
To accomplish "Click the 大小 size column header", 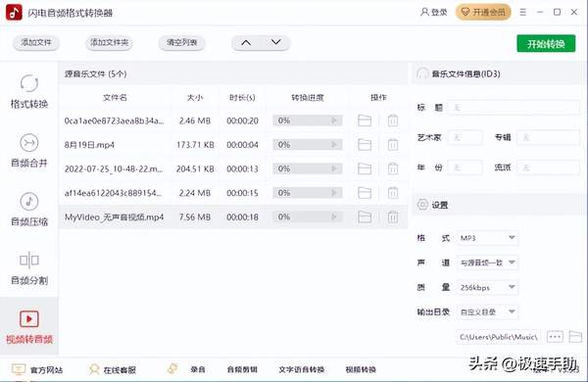I will pyautogui.click(x=195, y=98).
